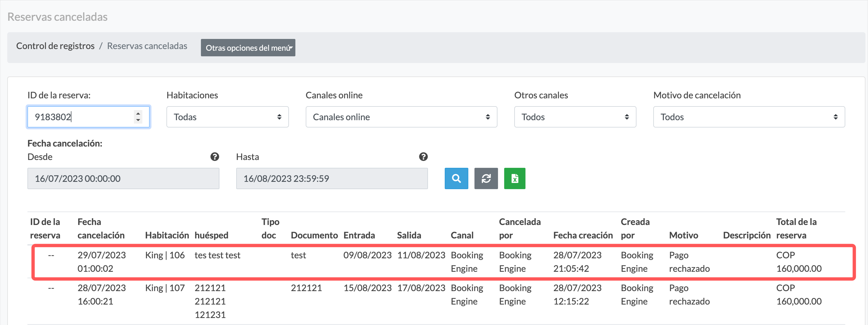Expand the Canales online dropdown
The width and height of the screenshot is (868, 325).
point(401,117)
